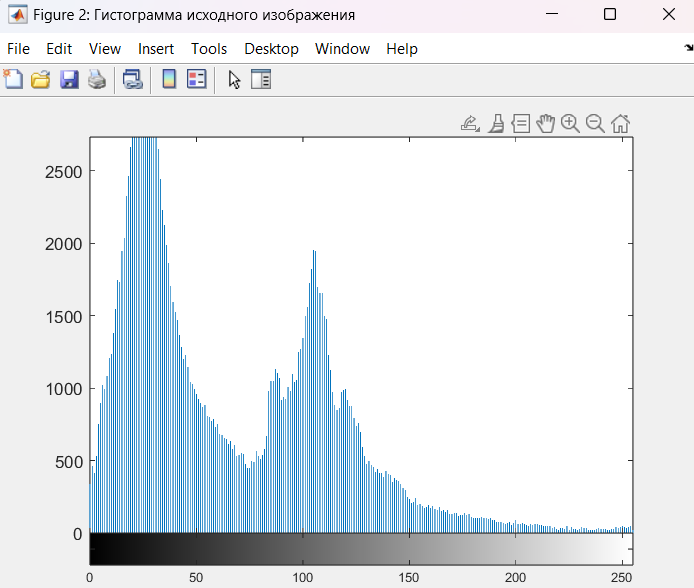The height and width of the screenshot is (588, 694).
Task: Click the x-axis label 250
Action: [622, 577]
